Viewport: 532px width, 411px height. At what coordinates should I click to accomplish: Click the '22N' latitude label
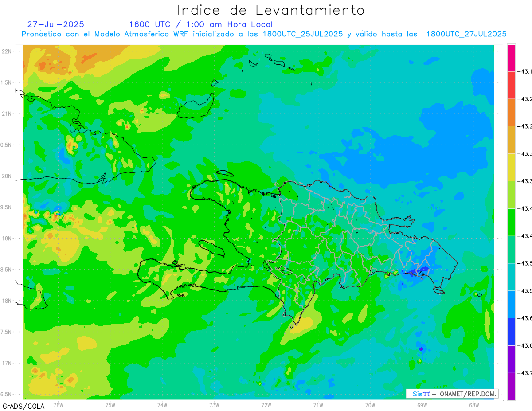[x=7, y=51]
